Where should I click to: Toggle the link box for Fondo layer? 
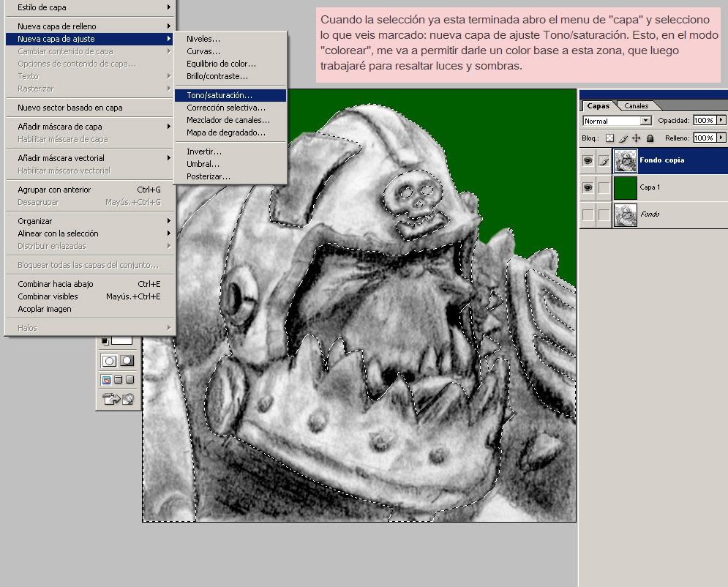point(604,214)
